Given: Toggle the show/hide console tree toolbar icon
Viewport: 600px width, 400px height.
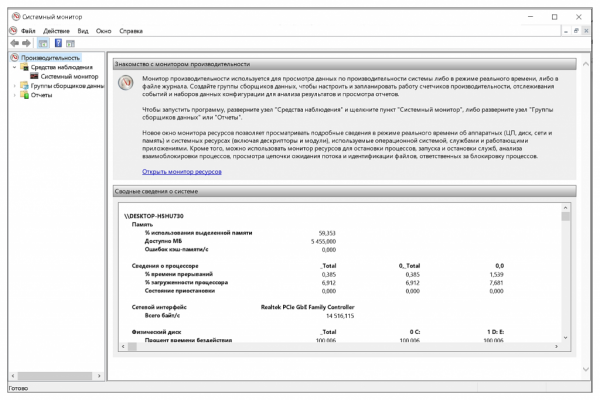Looking at the screenshot, I should [43, 43].
